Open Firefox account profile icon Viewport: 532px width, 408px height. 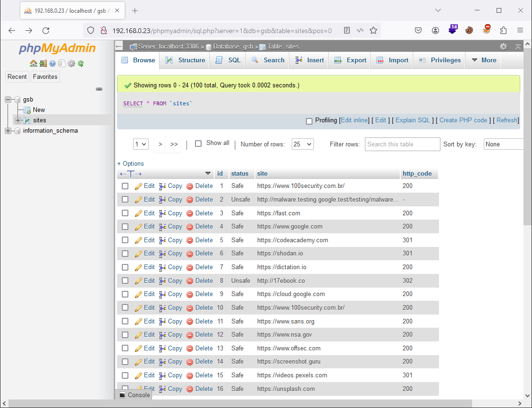click(435, 31)
